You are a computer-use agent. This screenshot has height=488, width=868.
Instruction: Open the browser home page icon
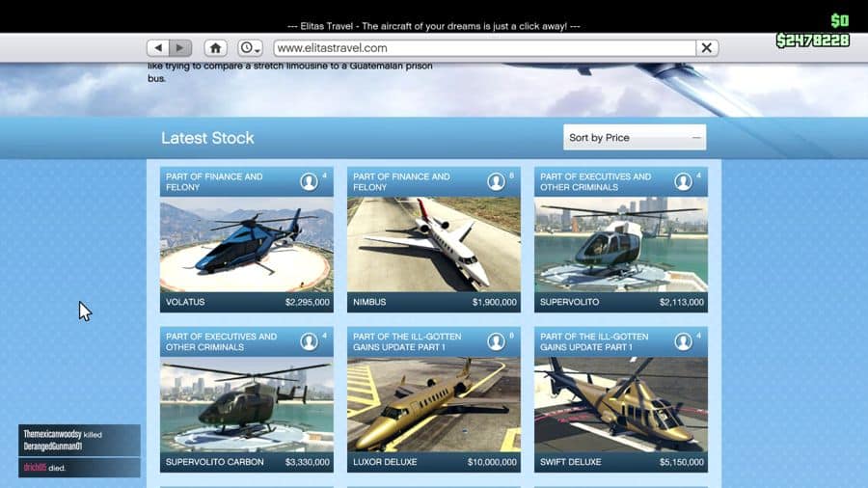point(215,47)
